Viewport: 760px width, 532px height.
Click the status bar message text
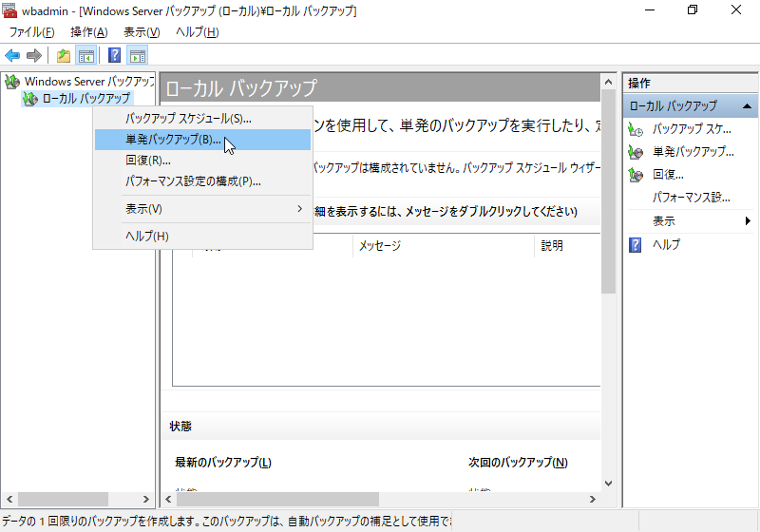pos(226,522)
